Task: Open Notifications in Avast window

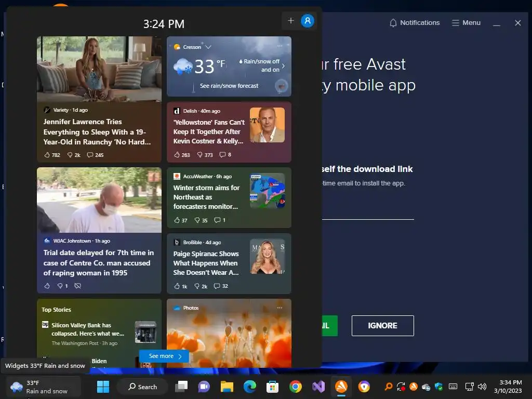Action: (415, 23)
